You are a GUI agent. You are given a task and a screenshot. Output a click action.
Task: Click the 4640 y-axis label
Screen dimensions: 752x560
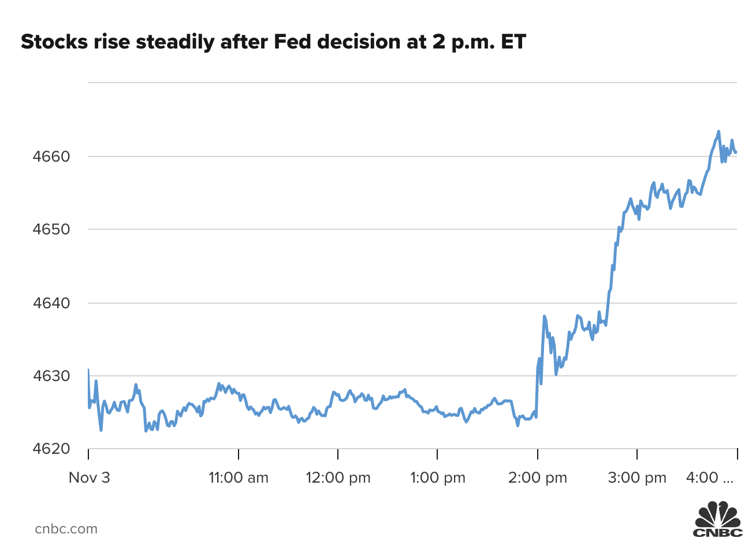(x=51, y=303)
